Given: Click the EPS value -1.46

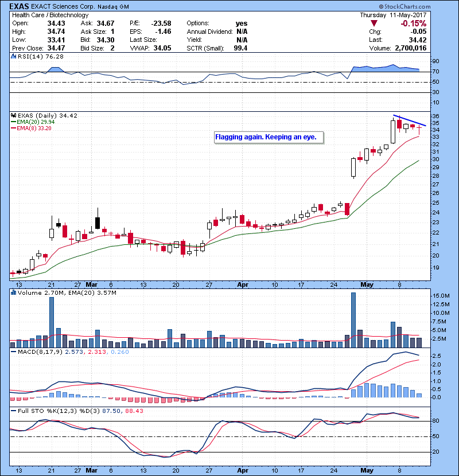Looking at the screenshot, I should coord(163,32).
